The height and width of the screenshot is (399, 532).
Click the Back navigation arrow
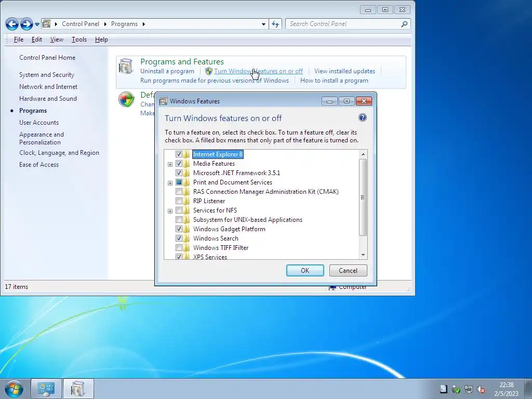click(x=12, y=24)
